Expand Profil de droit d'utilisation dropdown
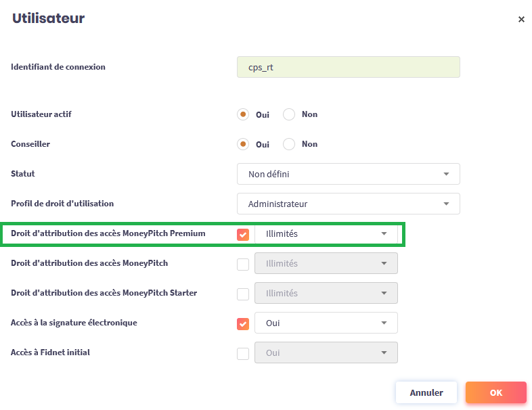Screen dimensions: 532x410 (x=348, y=204)
